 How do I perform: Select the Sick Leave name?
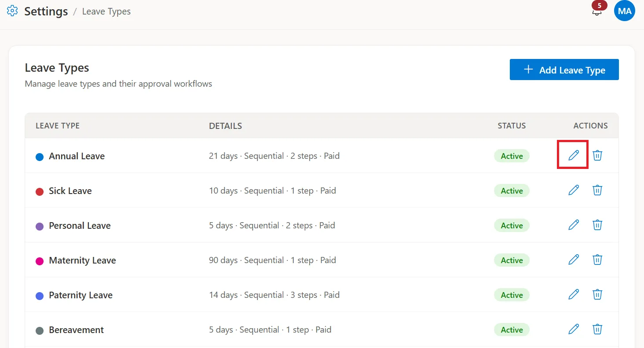click(x=70, y=191)
